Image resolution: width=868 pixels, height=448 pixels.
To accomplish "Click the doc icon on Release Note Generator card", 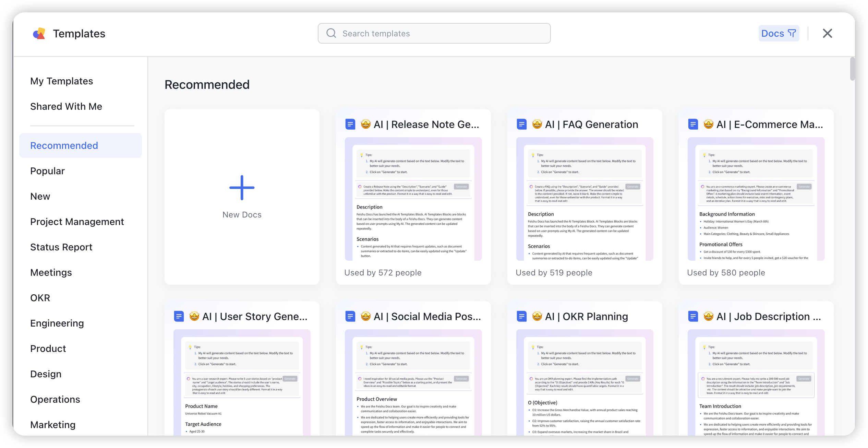I will pyautogui.click(x=350, y=124).
